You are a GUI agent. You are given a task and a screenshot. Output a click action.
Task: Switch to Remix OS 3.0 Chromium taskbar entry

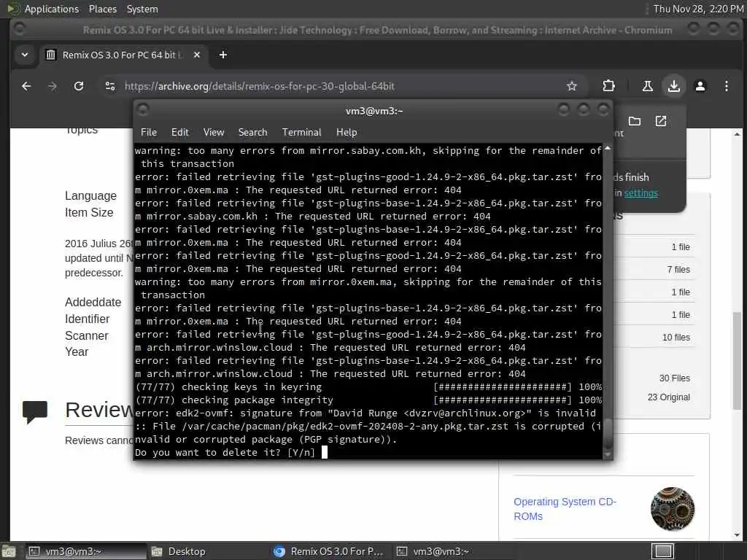click(330, 551)
